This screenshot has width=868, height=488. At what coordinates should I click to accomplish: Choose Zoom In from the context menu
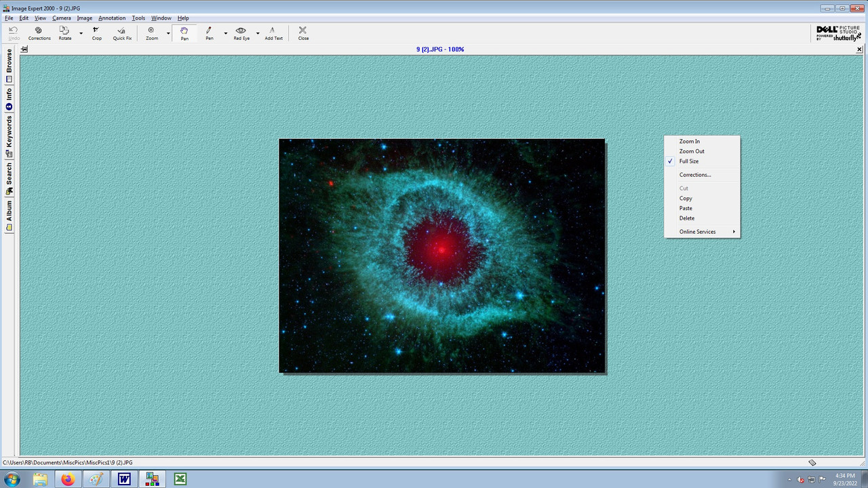click(x=702, y=142)
